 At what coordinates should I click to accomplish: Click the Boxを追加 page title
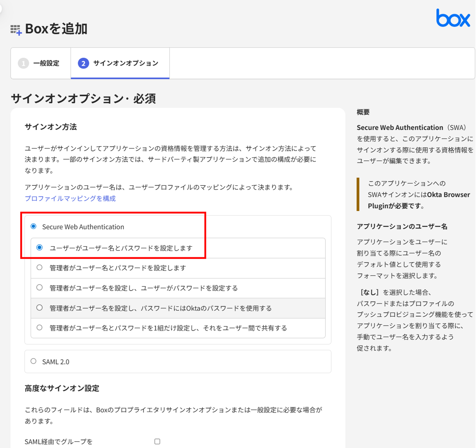[56, 29]
